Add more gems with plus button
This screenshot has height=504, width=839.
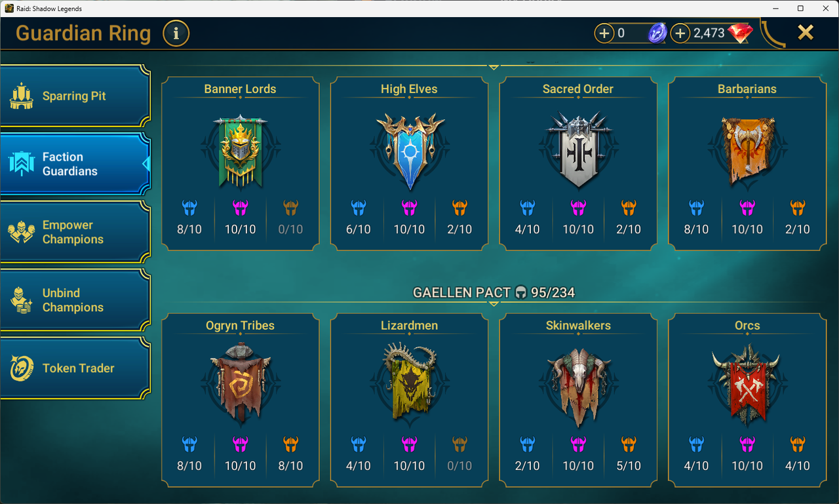[x=680, y=33]
